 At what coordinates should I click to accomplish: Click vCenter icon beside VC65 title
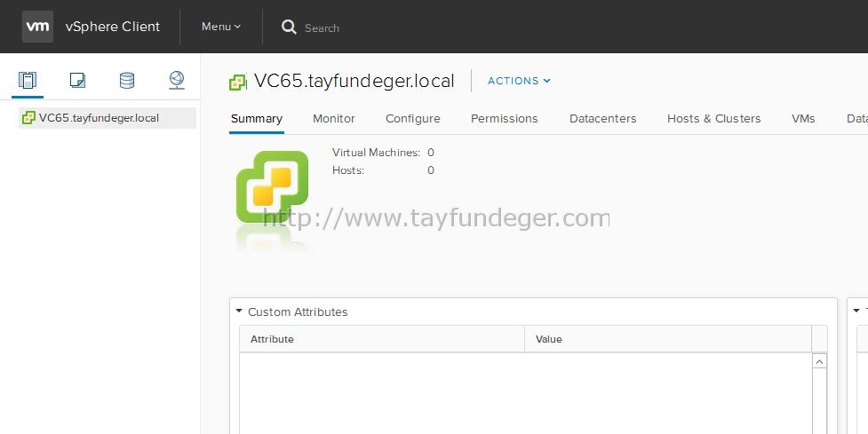237,83
